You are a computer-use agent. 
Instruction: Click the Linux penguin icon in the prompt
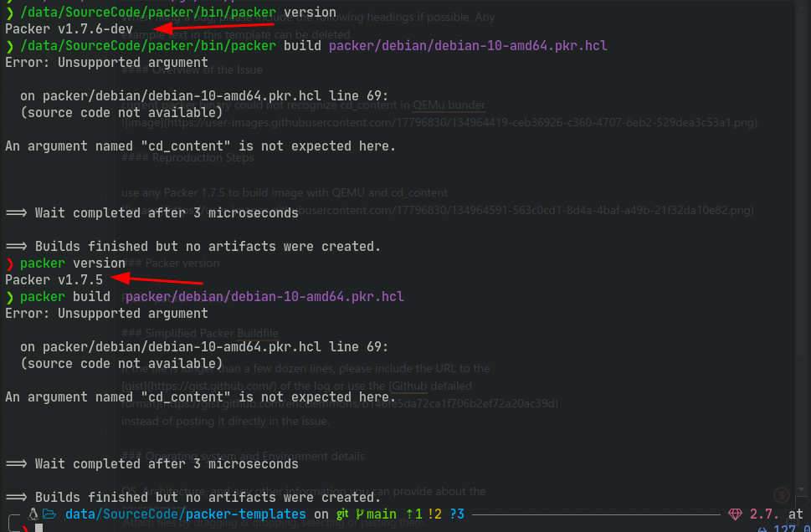click(x=33, y=514)
